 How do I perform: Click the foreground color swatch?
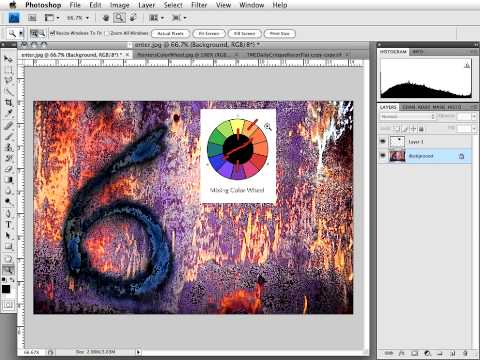(6, 289)
